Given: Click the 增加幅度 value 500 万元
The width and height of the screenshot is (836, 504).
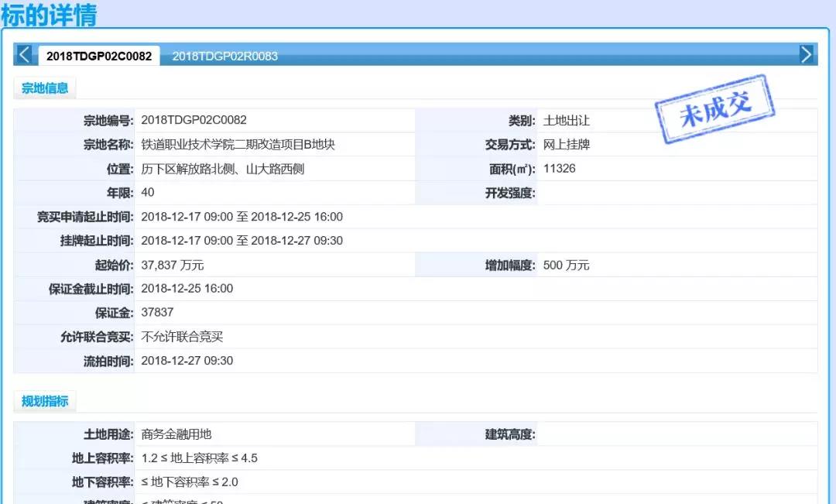Looking at the screenshot, I should tap(567, 265).
